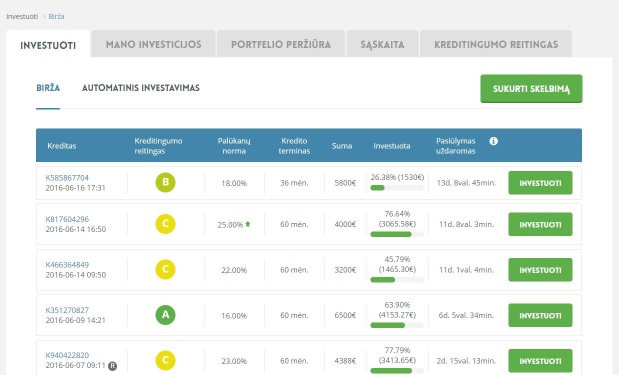
Task: Click Investuoti for loan K351270827
Action: point(540,315)
